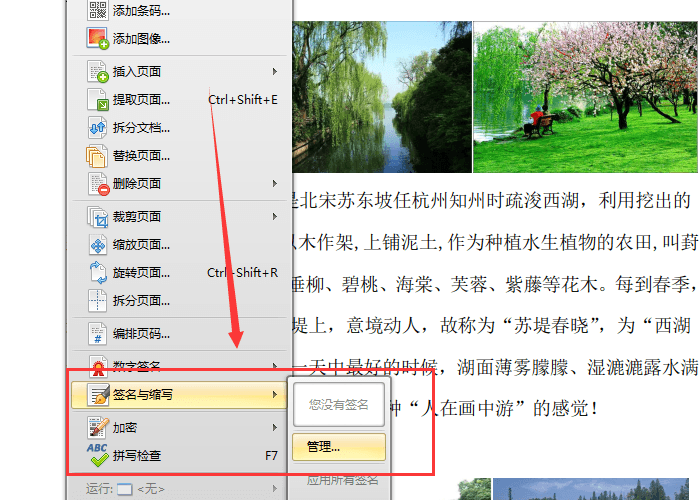Click the 替换页面 icon

pos(97,156)
